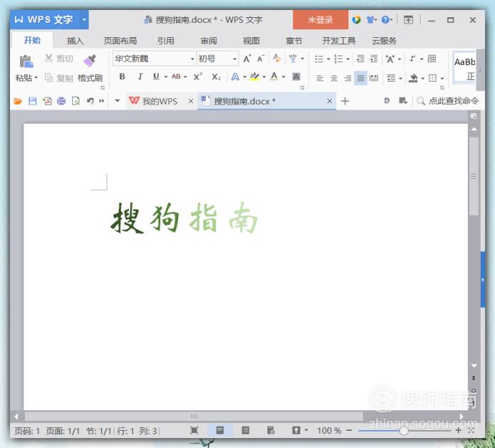Viewport: 495px width, 448px height.
Task: Export to PDF from quick toolbar
Action: tap(47, 101)
